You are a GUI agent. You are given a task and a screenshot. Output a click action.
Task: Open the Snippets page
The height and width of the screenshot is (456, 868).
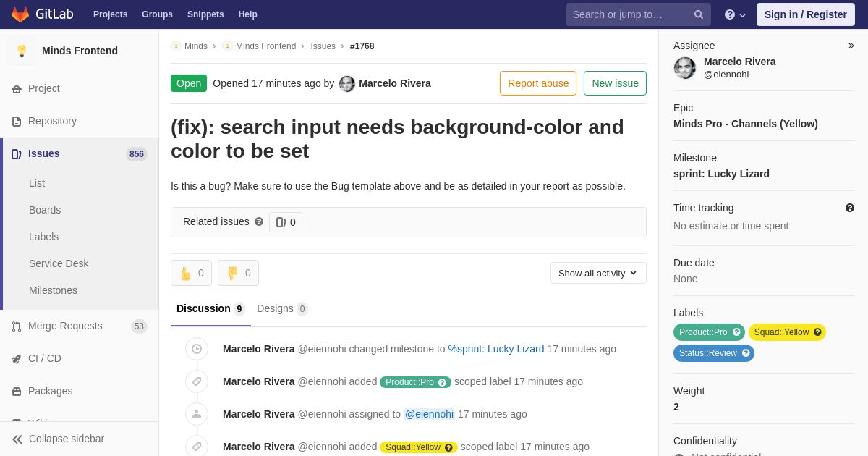point(205,14)
